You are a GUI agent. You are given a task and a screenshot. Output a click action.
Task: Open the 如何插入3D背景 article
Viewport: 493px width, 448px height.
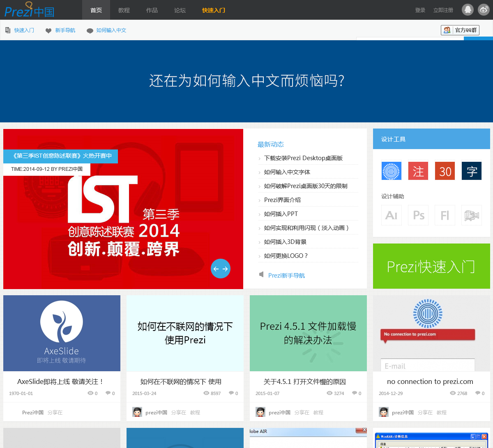click(x=285, y=242)
